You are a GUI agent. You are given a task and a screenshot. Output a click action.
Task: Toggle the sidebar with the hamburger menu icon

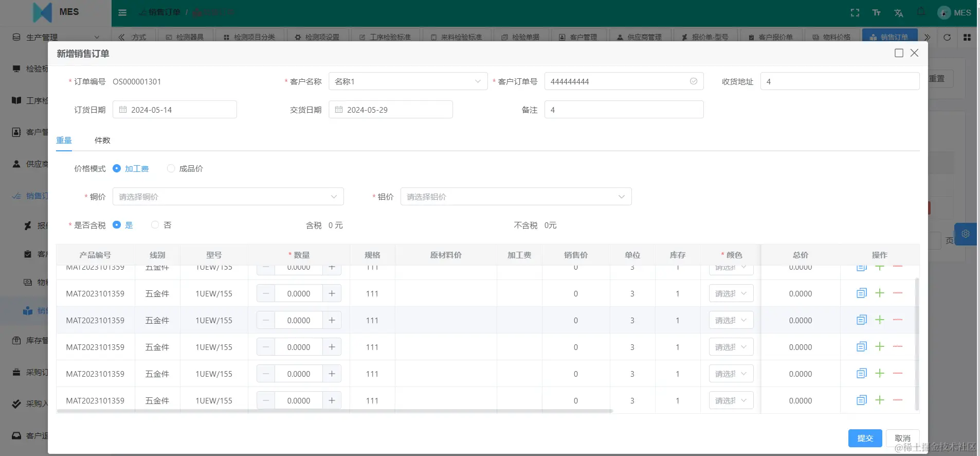pos(122,12)
